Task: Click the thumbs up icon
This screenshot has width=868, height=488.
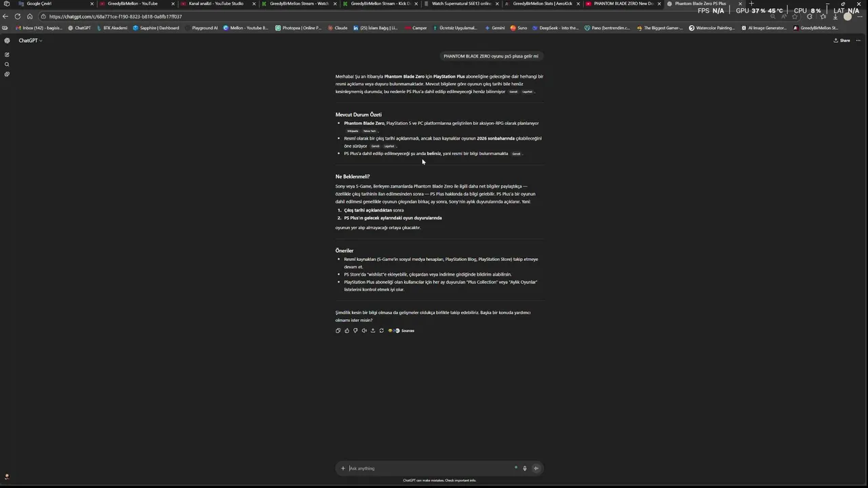Action: 347,331
